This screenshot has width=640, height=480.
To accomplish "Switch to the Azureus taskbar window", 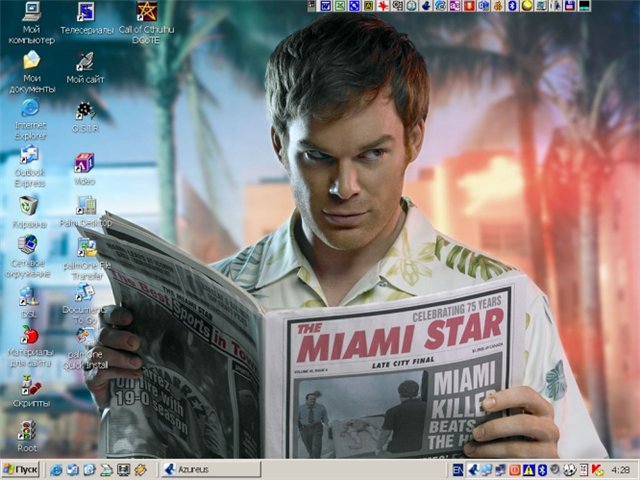I will pos(210,469).
